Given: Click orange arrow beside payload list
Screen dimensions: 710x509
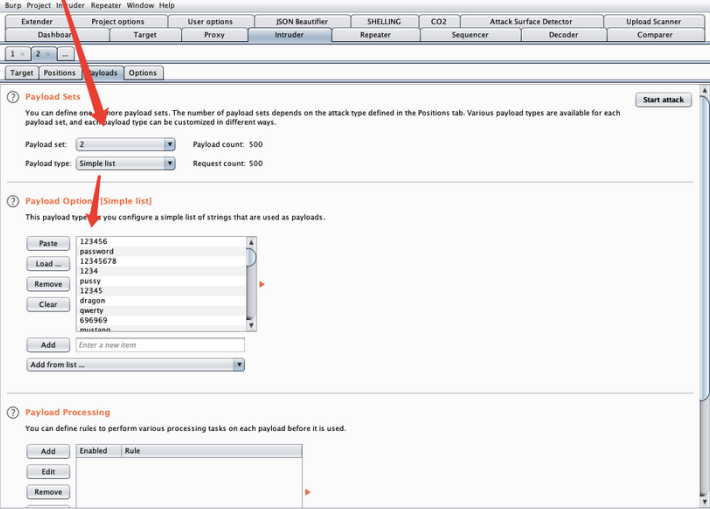Looking at the screenshot, I should coord(262,284).
